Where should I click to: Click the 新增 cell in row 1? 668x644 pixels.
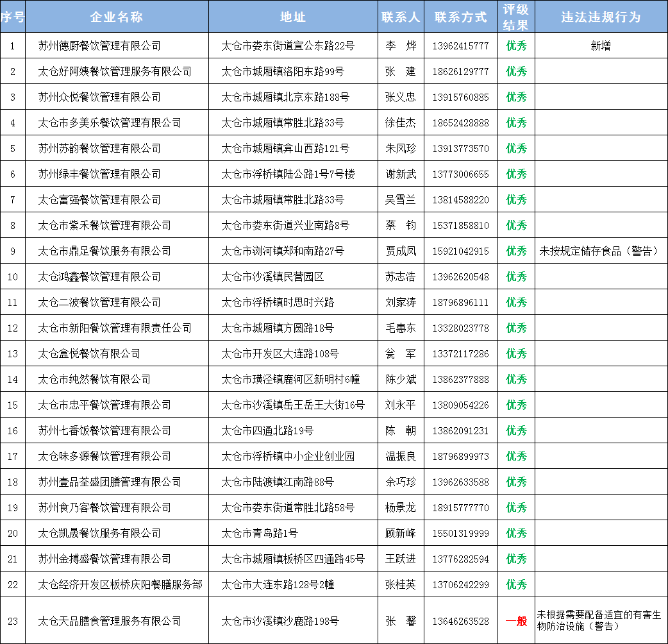coord(601,46)
